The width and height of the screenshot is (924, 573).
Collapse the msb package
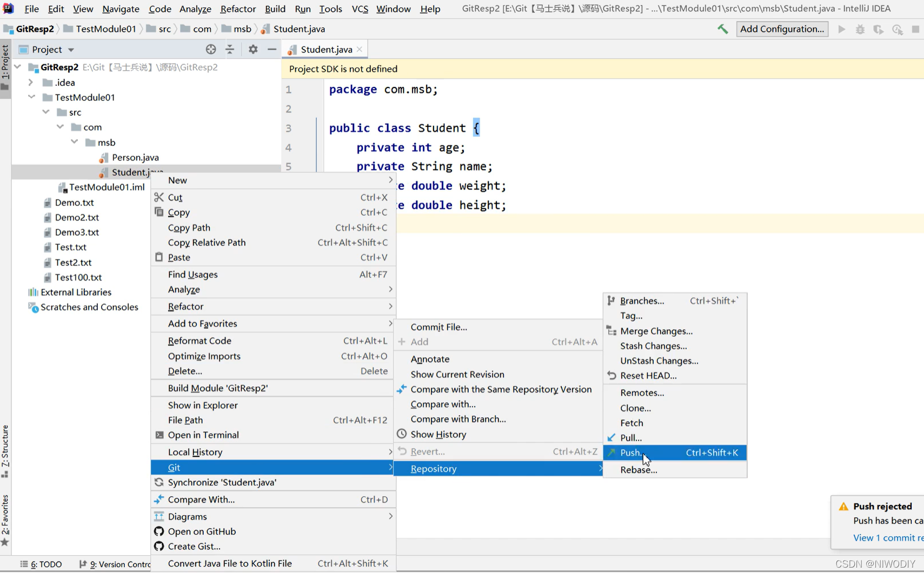coord(75,142)
